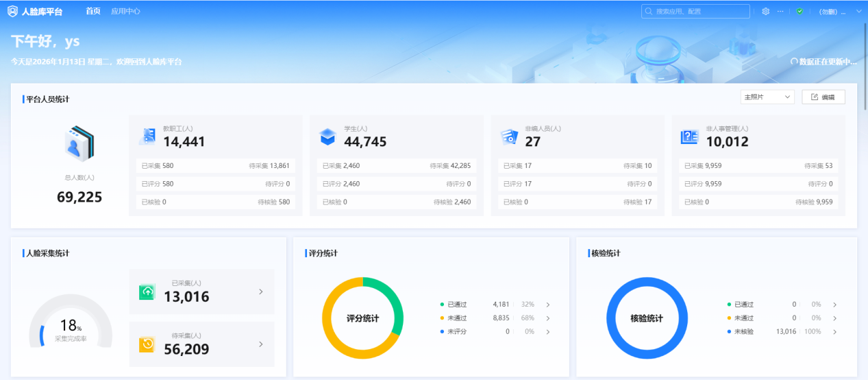Open 未通过 8,835 scoring details arrow
868x380 pixels.
tap(548, 318)
